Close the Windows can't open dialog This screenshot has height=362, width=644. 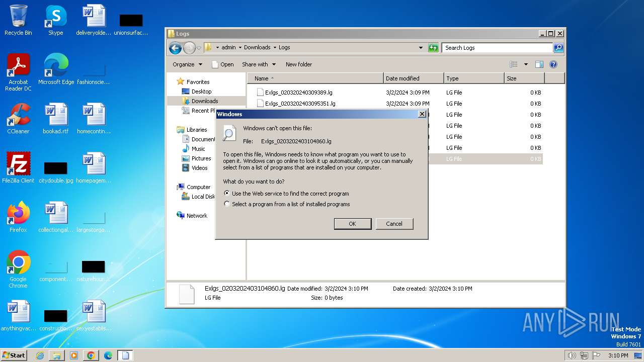(x=422, y=114)
